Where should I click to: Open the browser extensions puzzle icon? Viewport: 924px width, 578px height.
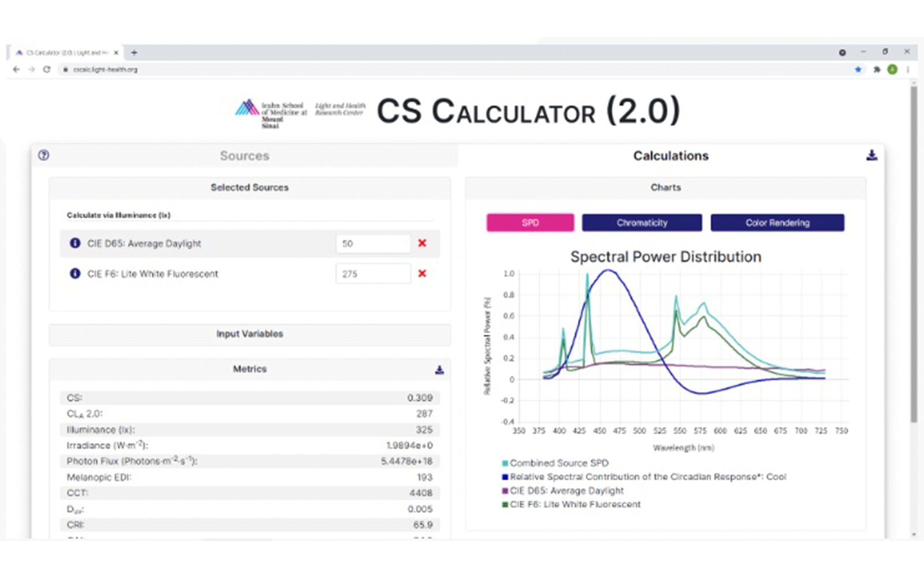[x=877, y=69]
